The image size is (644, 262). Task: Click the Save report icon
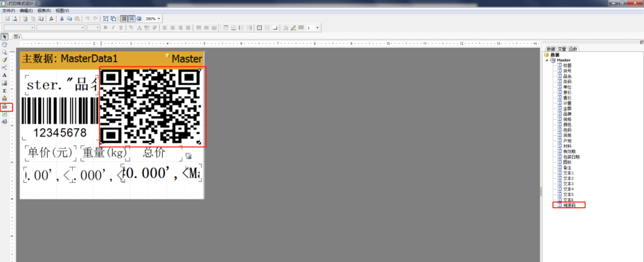[x=7, y=19]
